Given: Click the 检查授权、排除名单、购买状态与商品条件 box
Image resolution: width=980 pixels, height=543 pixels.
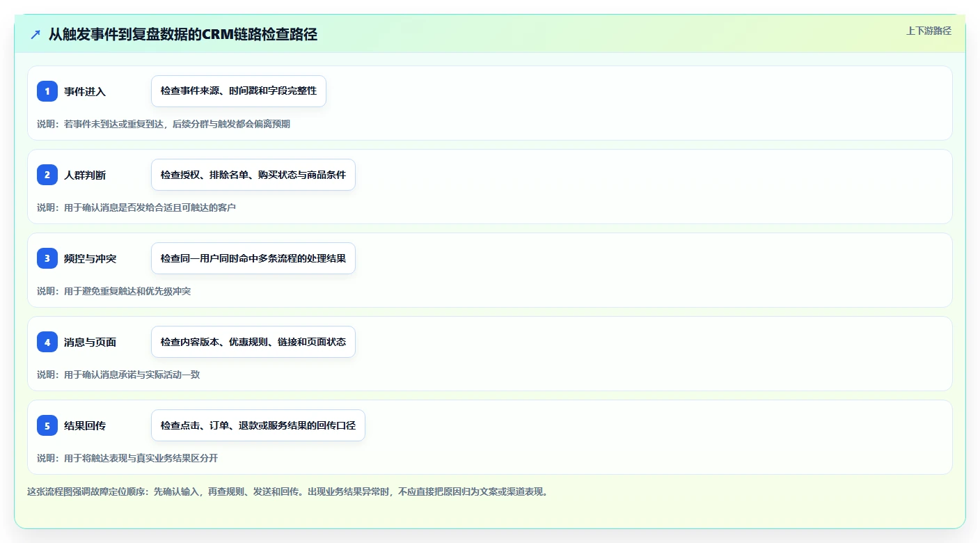Looking at the screenshot, I should tap(253, 175).
